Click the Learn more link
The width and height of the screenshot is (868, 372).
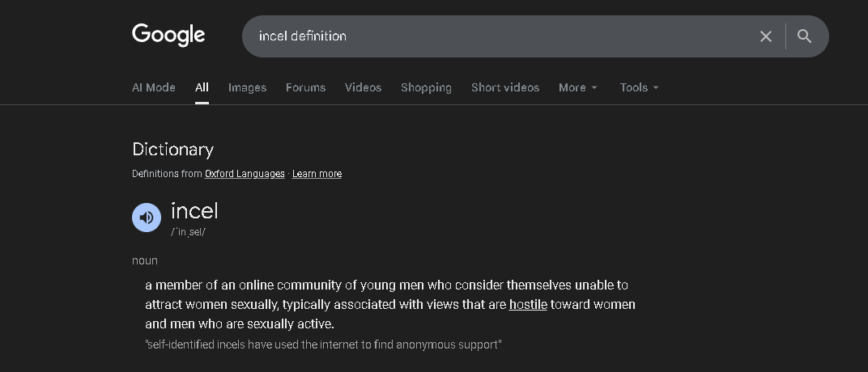click(317, 174)
